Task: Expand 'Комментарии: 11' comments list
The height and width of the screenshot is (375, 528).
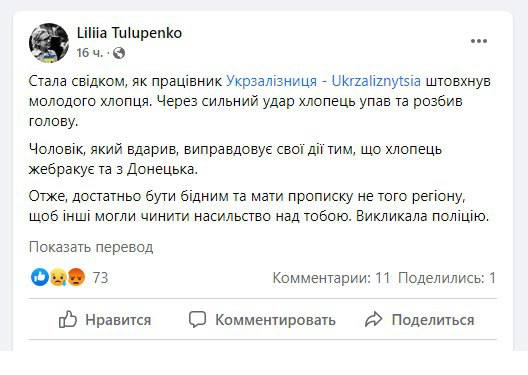Action: tap(331, 278)
